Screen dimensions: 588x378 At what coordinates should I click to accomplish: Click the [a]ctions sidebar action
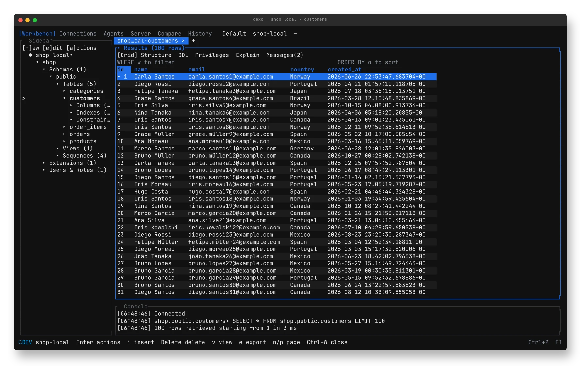coord(81,48)
